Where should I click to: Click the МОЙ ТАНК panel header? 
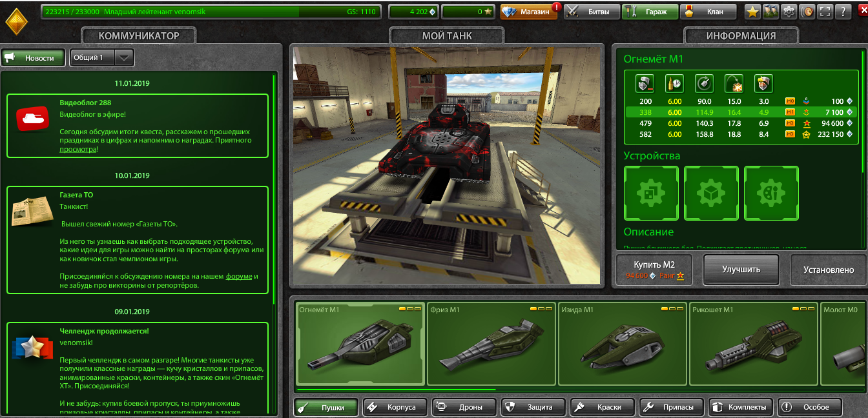[447, 36]
